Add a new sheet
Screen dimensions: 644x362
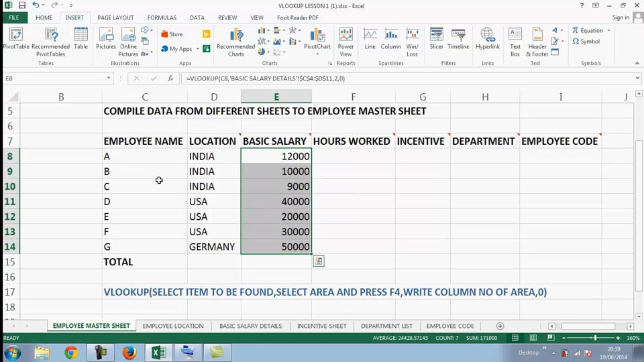tap(500, 326)
